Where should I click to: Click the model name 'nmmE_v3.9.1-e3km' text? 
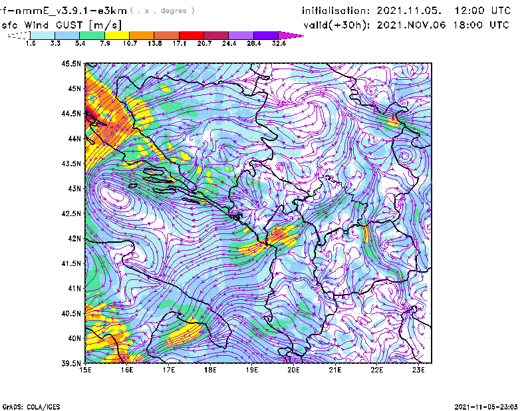pos(71,11)
